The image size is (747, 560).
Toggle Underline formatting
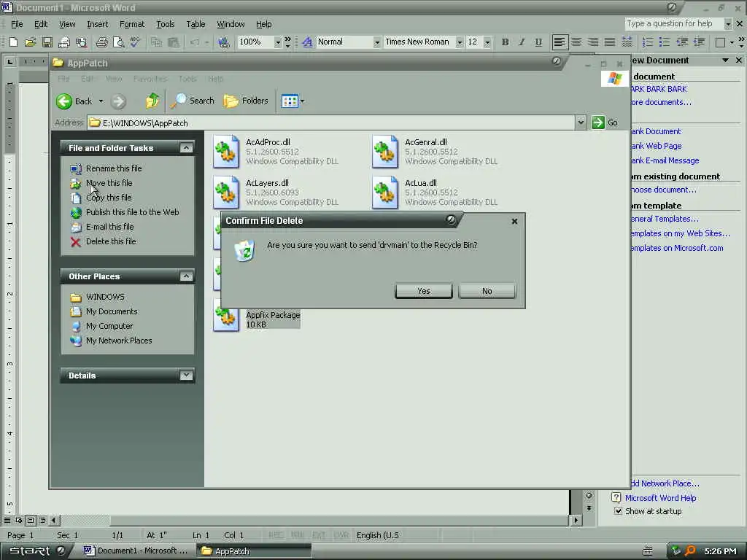[x=538, y=42]
